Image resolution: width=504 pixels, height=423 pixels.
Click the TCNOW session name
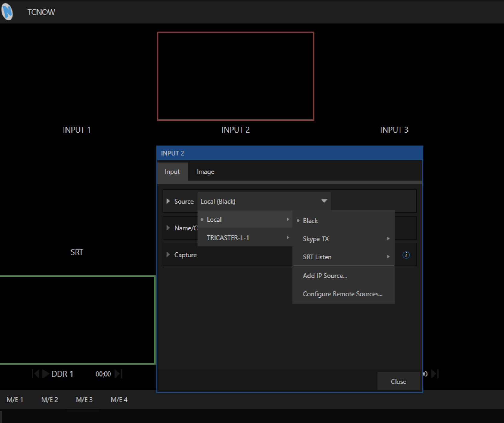click(41, 12)
